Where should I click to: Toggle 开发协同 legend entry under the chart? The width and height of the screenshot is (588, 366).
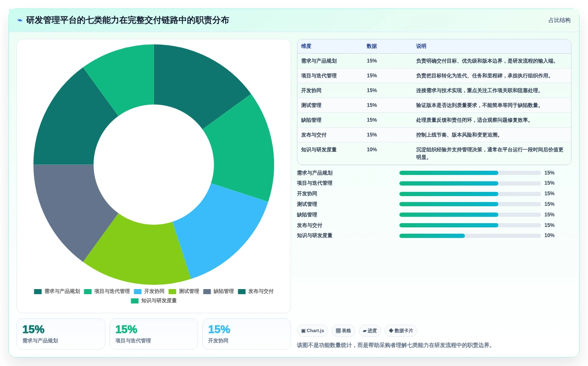click(x=149, y=292)
